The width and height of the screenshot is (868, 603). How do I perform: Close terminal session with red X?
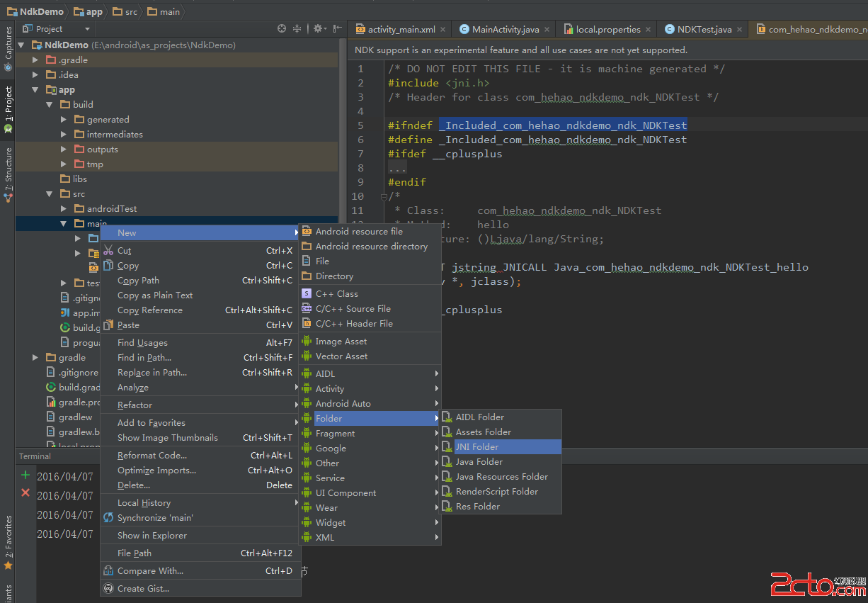[25, 492]
